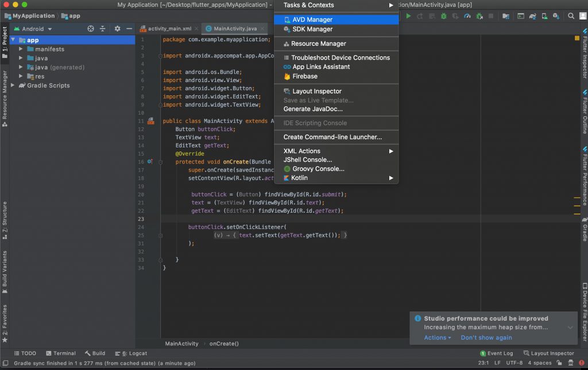Toggle the Device File Explorer side tab
The height and width of the screenshot is (370, 588).
(x=585, y=312)
